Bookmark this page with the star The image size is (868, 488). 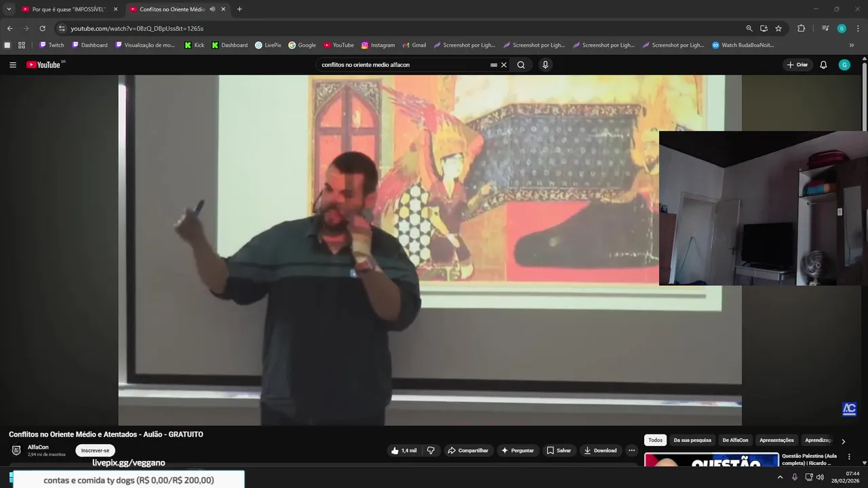click(778, 28)
